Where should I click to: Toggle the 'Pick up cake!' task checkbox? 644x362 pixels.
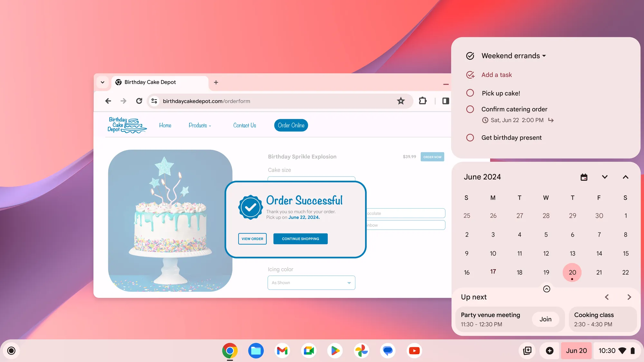[x=470, y=93]
